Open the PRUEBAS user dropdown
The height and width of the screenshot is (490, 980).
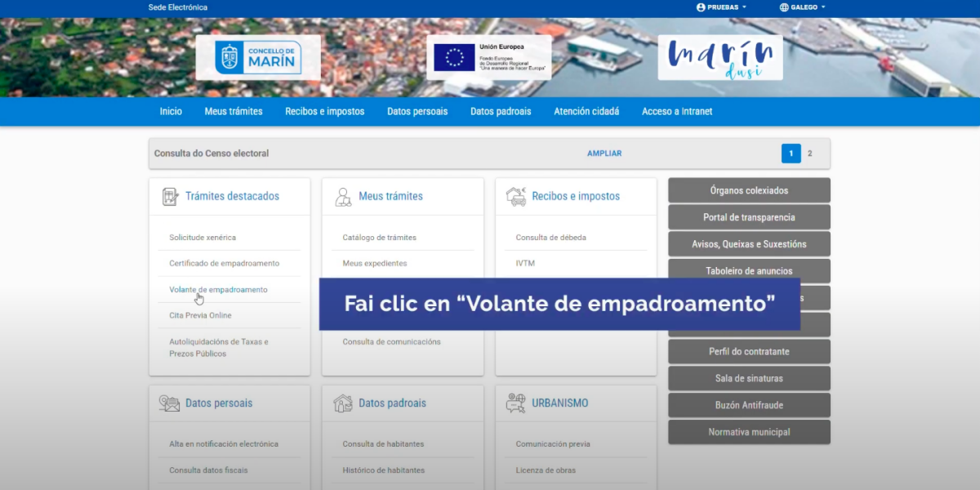[722, 7]
